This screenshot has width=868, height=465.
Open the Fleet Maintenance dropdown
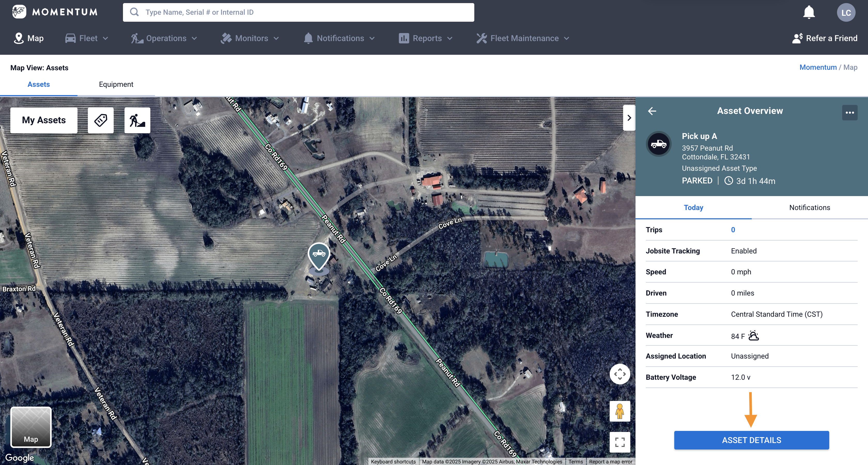coord(523,38)
